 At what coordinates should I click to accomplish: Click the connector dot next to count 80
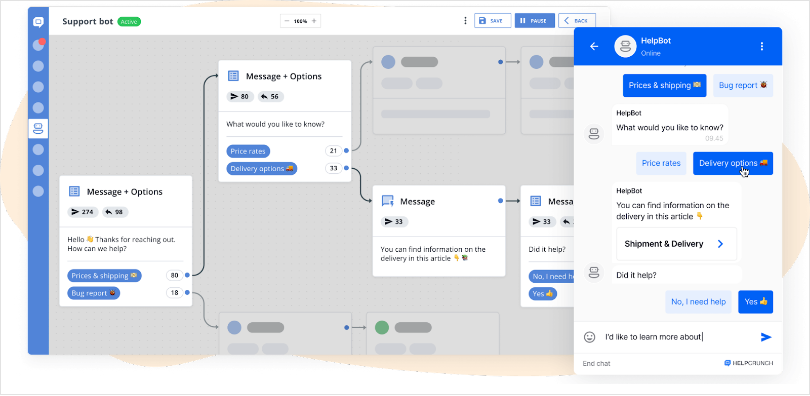[187, 275]
